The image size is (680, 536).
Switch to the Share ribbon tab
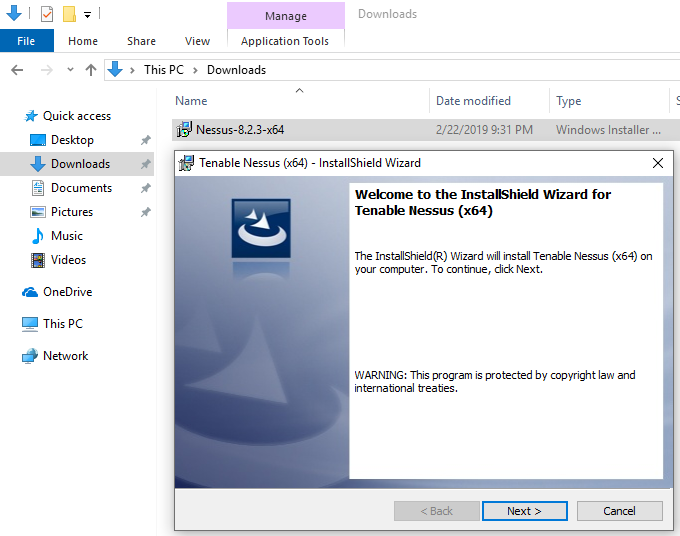(141, 41)
